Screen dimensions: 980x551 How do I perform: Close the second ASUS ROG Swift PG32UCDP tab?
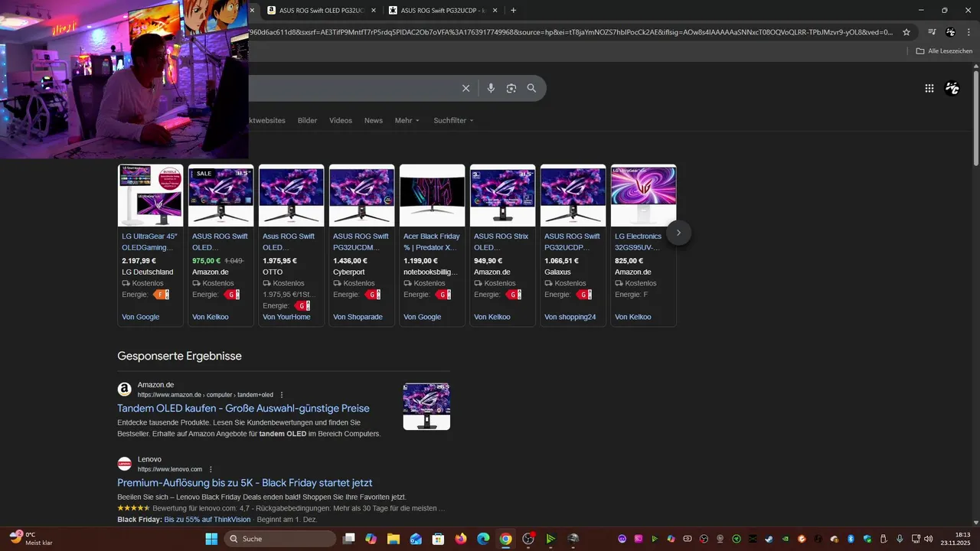pyautogui.click(x=495, y=11)
